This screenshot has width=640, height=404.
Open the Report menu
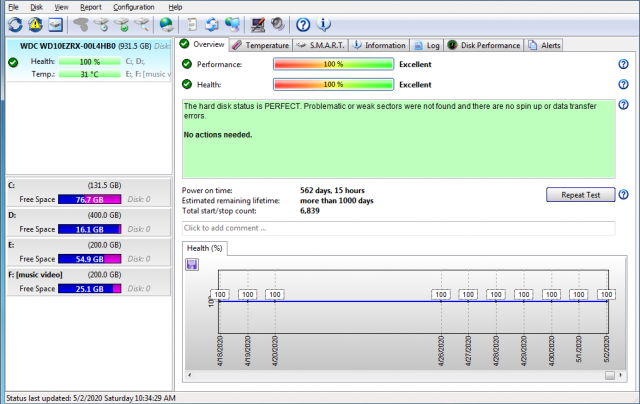[x=91, y=7]
